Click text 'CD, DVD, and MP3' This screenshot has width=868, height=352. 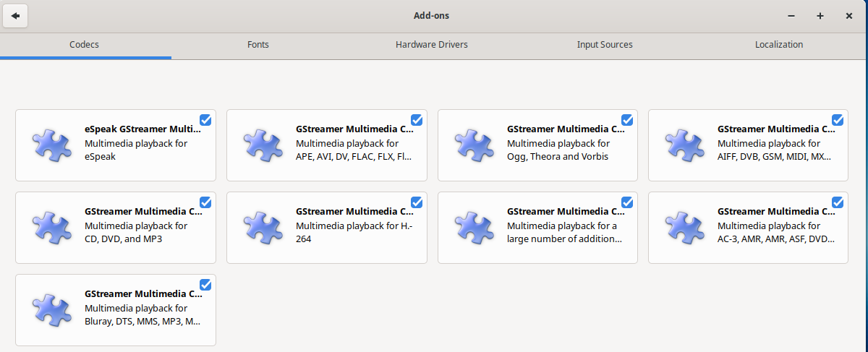point(124,239)
